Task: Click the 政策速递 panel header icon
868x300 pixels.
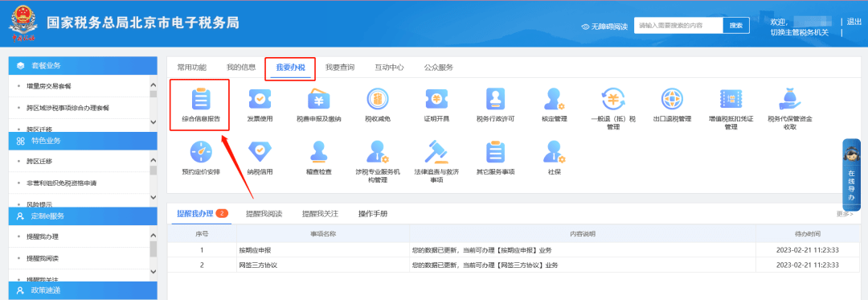Action: [x=20, y=290]
